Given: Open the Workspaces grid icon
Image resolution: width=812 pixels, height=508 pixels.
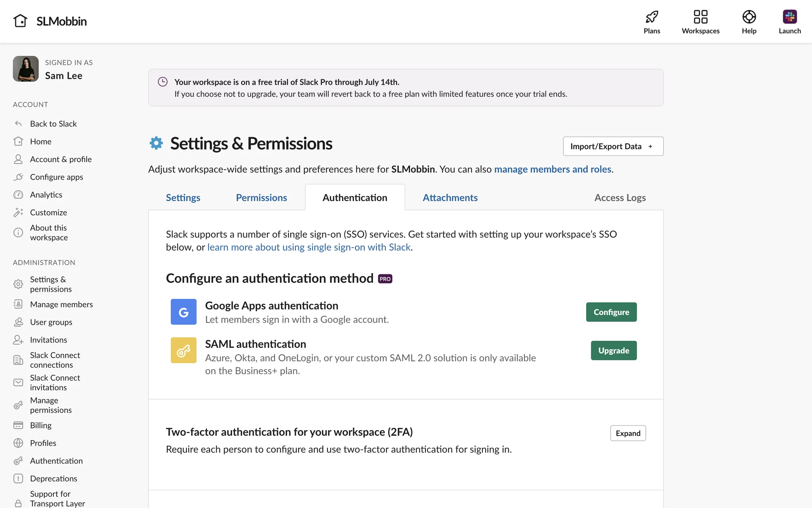Looking at the screenshot, I should [700, 17].
